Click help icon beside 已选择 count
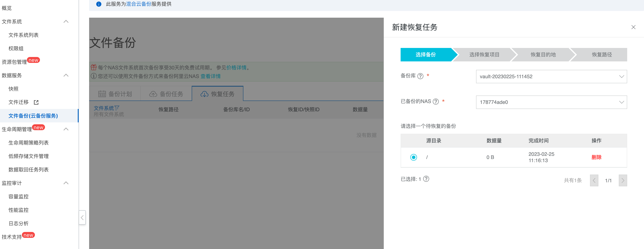The width and height of the screenshot is (644, 249). point(426,179)
